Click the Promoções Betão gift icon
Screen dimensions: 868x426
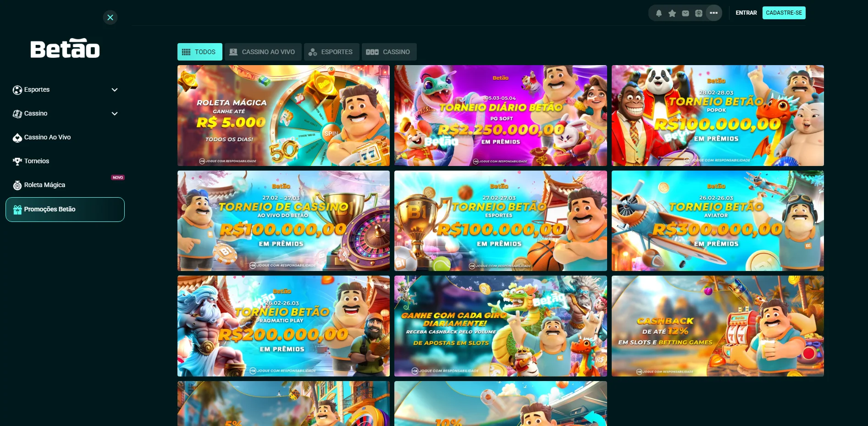17,210
